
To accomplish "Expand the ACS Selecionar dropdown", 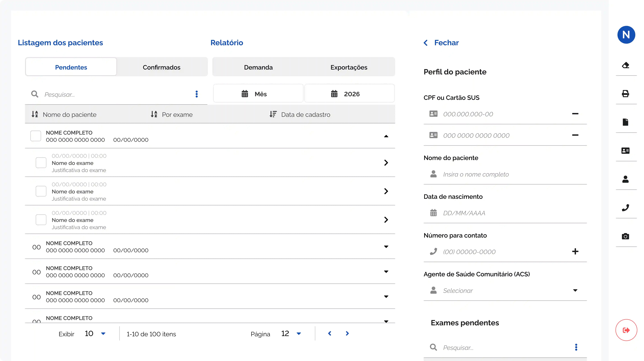I will point(575,290).
